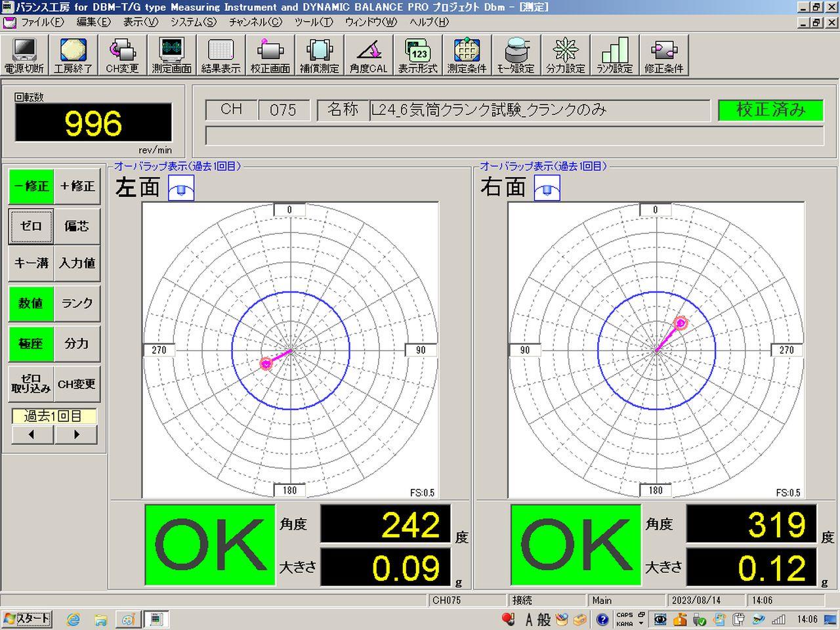This screenshot has height=630, width=840.
Task: Click the CH変更 button in left panel
Action: (77, 384)
